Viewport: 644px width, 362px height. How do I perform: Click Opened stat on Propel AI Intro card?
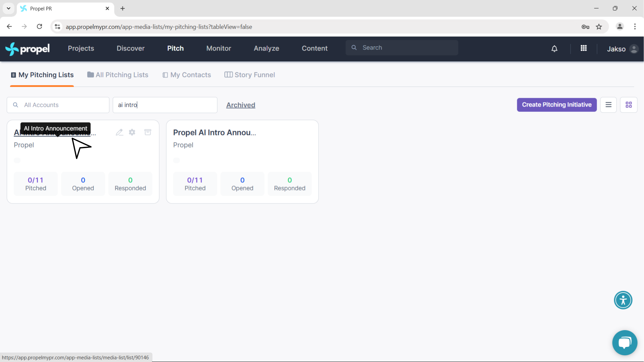tap(242, 184)
